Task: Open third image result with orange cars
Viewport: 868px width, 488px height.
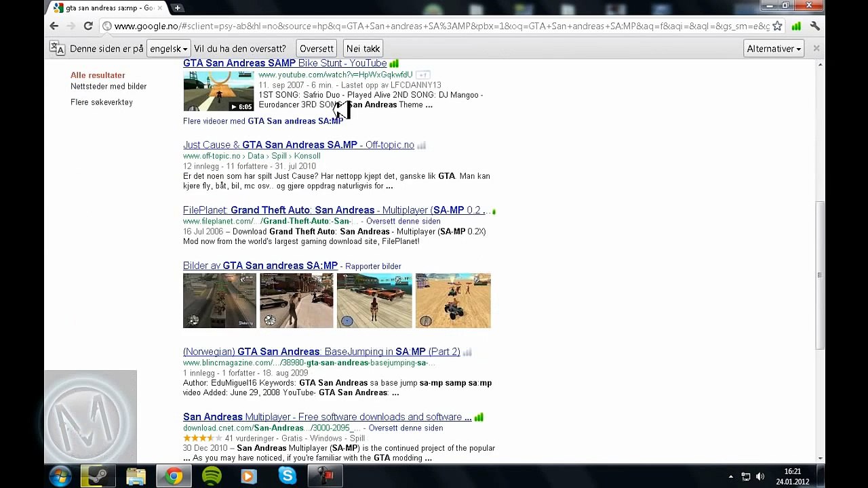Action: [x=374, y=300]
